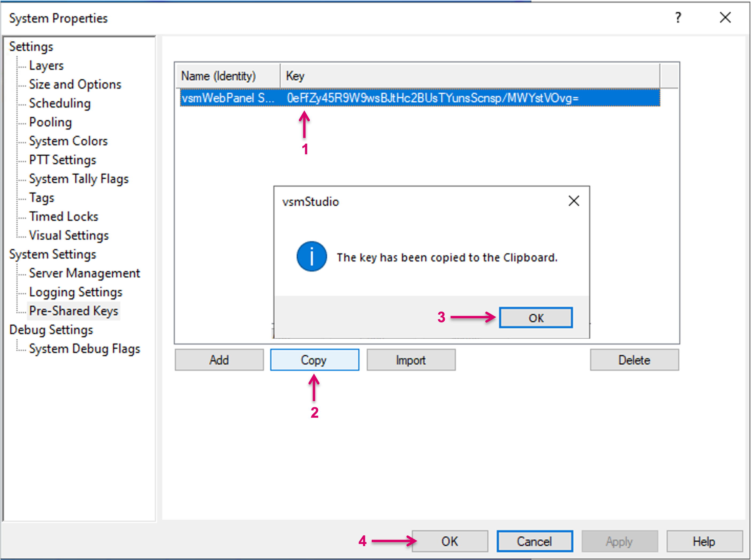
Task: Open the Layers settings page
Action: (x=46, y=66)
